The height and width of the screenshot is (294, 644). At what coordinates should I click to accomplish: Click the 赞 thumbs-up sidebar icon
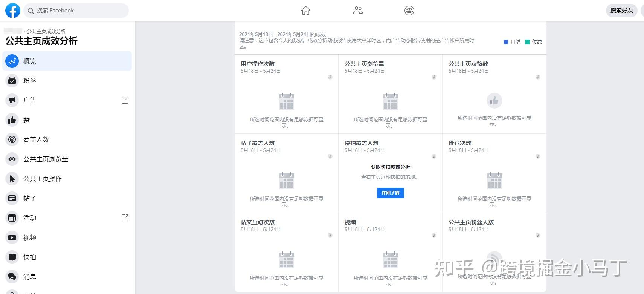(x=12, y=120)
